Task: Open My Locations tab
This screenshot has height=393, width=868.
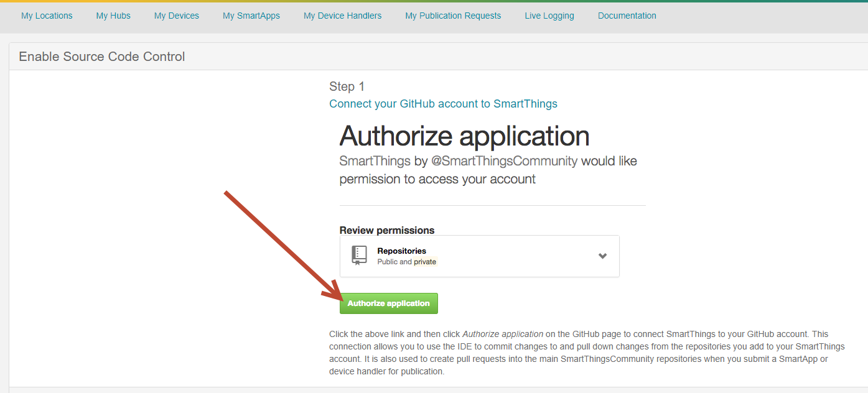Action: coord(47,16)
